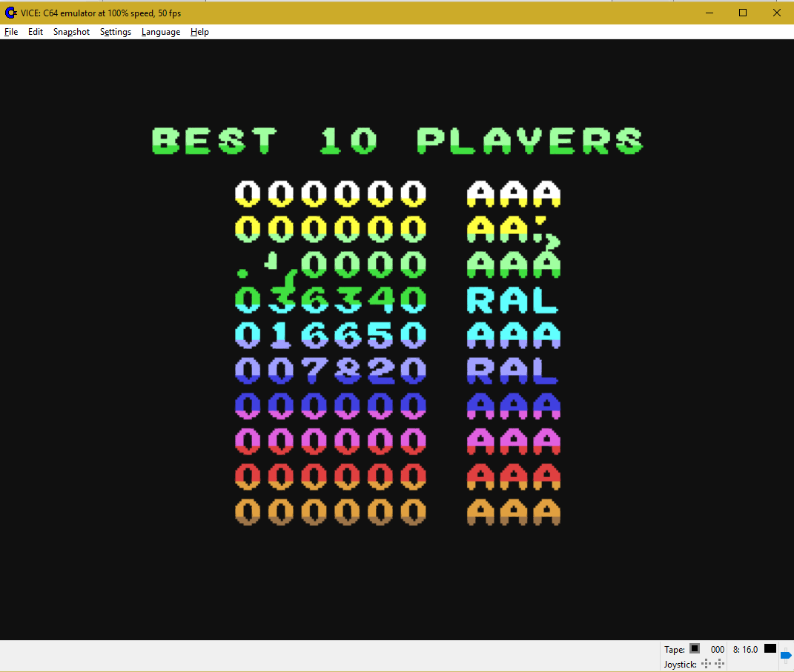Open the Settings menu

116,32
